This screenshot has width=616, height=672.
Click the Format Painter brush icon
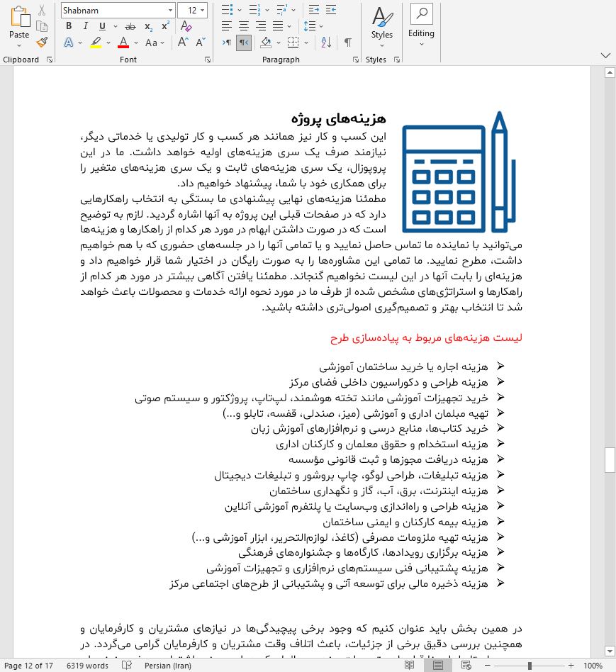click(42, 43)
